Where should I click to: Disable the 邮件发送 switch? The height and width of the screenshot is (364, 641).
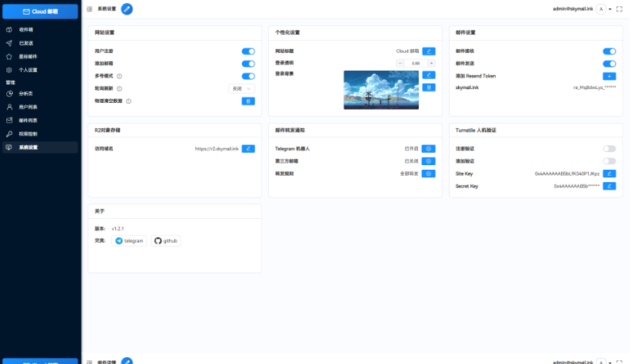(609, 64)
